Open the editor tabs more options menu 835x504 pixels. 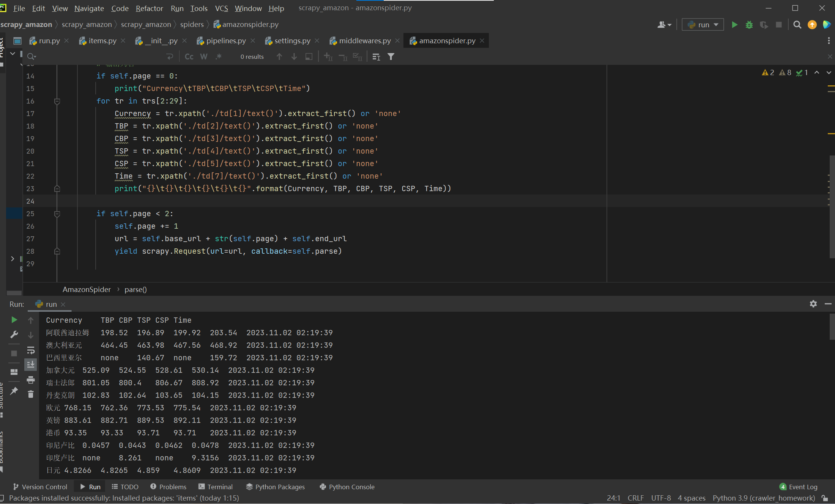pyautogui.click(x=829, y=41)
